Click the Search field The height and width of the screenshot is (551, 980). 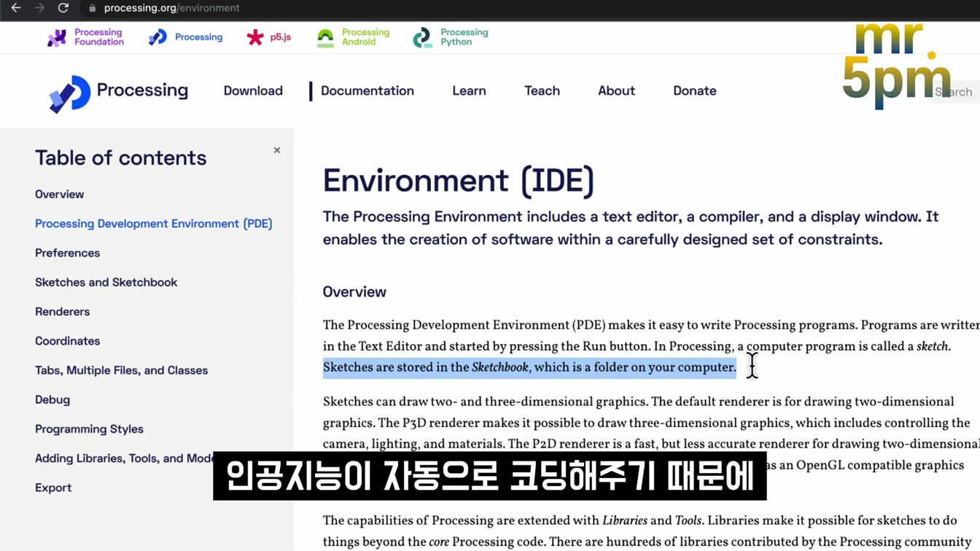coord(955,92)
